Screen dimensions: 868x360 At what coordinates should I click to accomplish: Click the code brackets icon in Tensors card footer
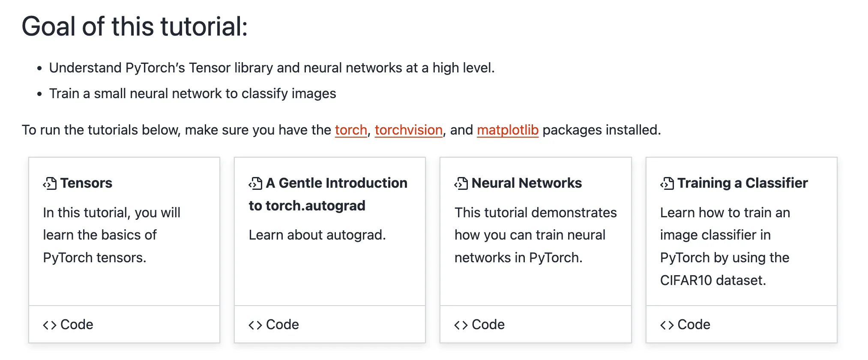[50, 325]
